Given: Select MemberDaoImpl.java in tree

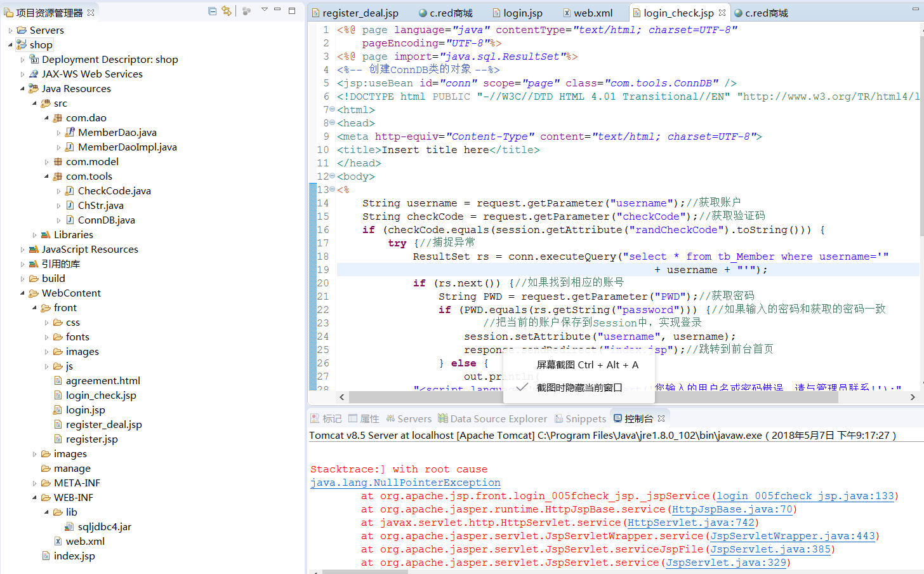Looking at the screenshot, I should click(128, 147).
